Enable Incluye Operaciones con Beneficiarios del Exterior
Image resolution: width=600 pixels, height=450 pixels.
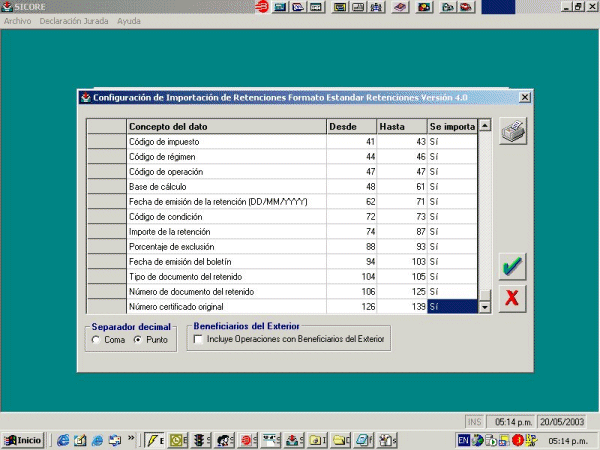(x=199, y=340)
